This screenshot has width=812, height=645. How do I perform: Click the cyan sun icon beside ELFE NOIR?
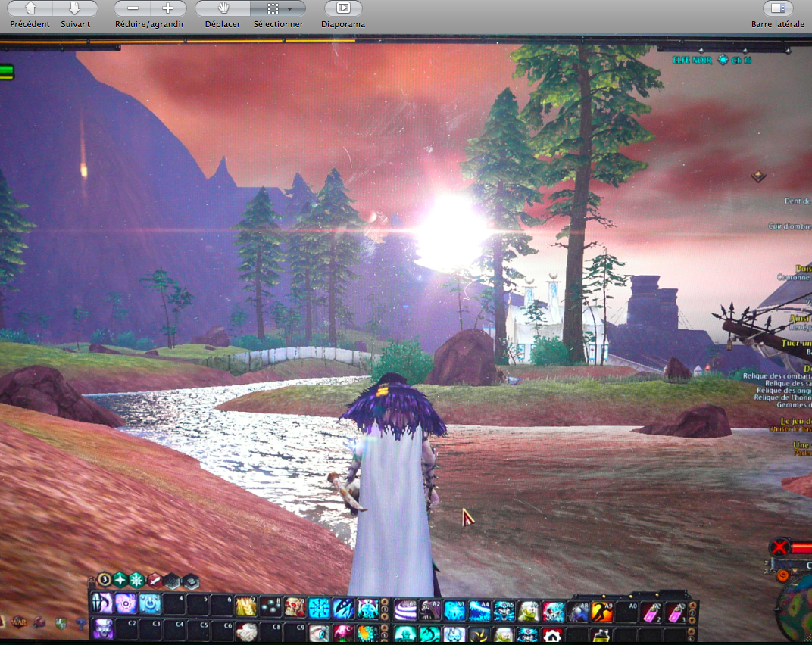tap(723, 60)
